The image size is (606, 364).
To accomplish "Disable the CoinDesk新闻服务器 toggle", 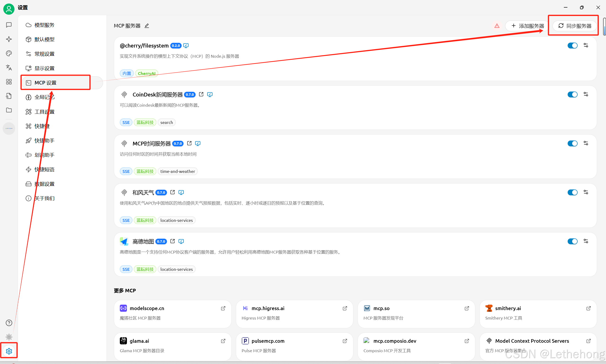I will 572,94.
